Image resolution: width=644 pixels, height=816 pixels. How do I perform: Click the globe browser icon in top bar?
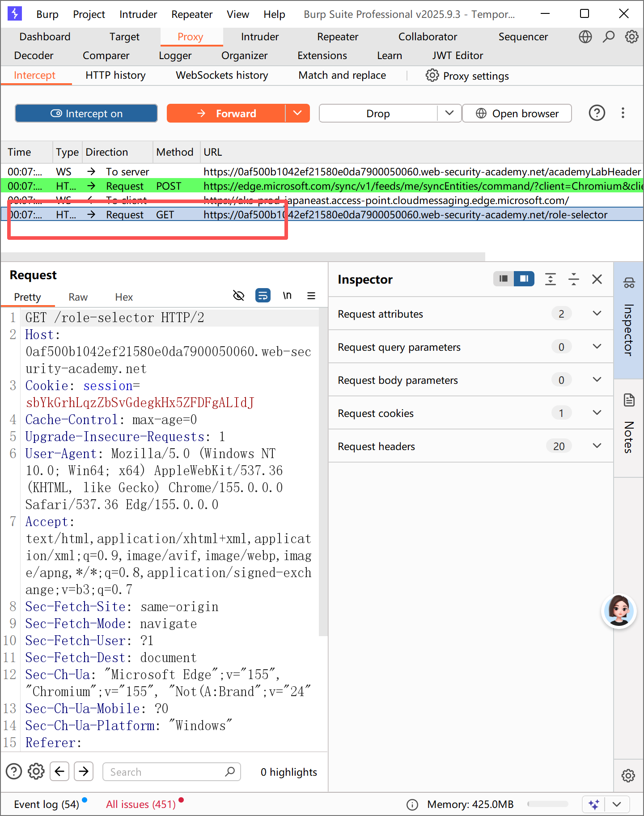click(585, 37)
